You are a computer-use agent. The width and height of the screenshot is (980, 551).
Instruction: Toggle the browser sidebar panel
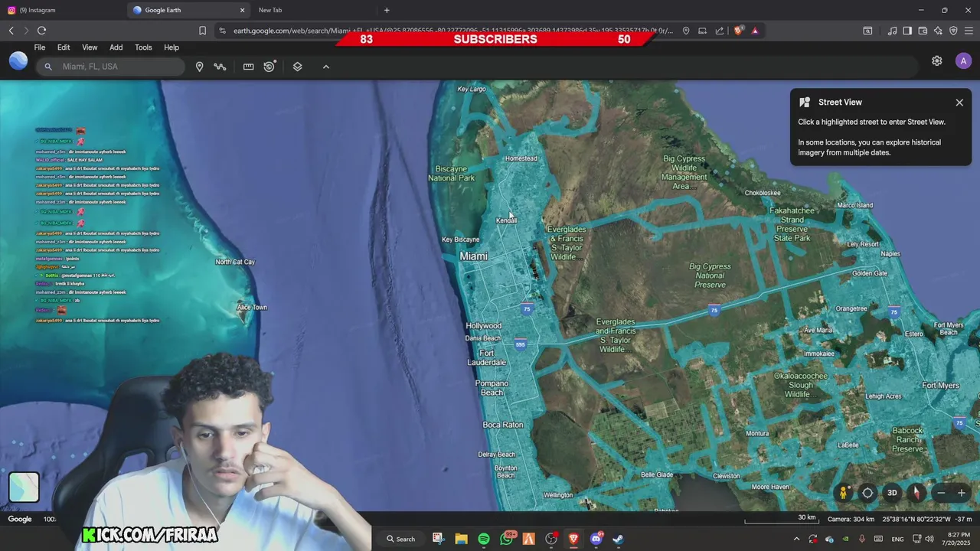pos(907,31)
